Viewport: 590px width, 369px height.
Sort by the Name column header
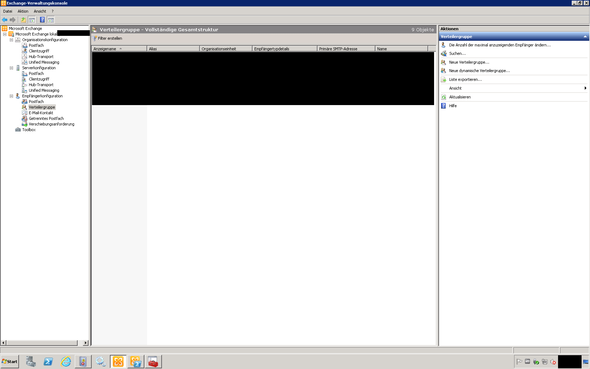[x=401, y=49]
